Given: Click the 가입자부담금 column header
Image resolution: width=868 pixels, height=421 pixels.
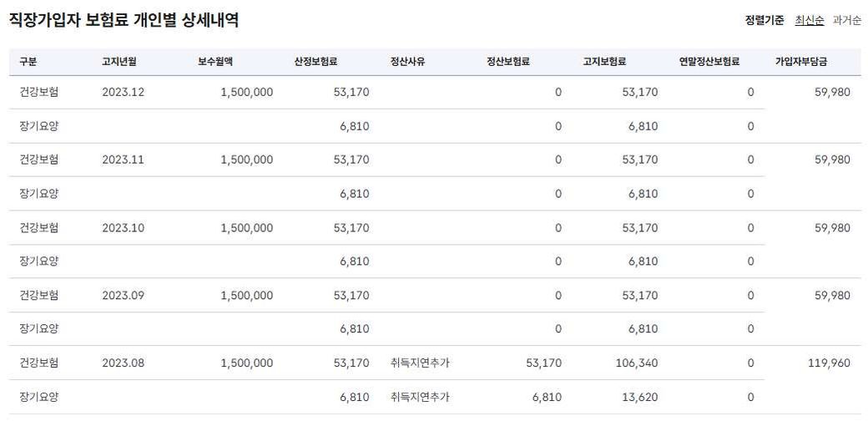Looking at the screenshot, I should (801, 62).
